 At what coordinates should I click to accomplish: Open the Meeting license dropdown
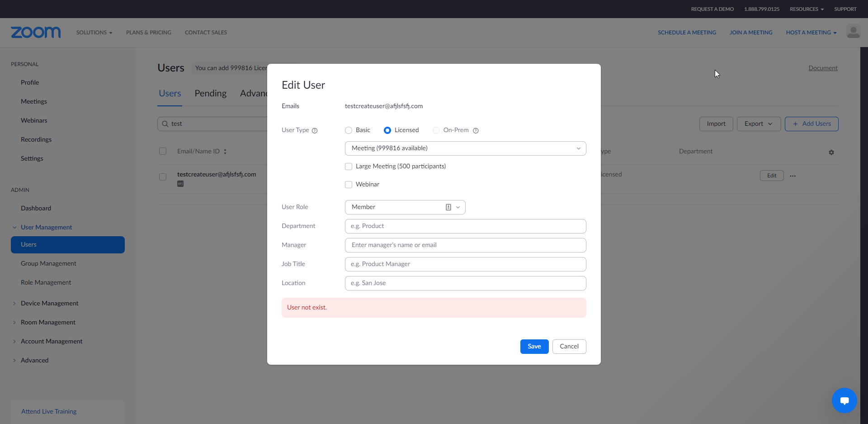[x=465, y=148]
